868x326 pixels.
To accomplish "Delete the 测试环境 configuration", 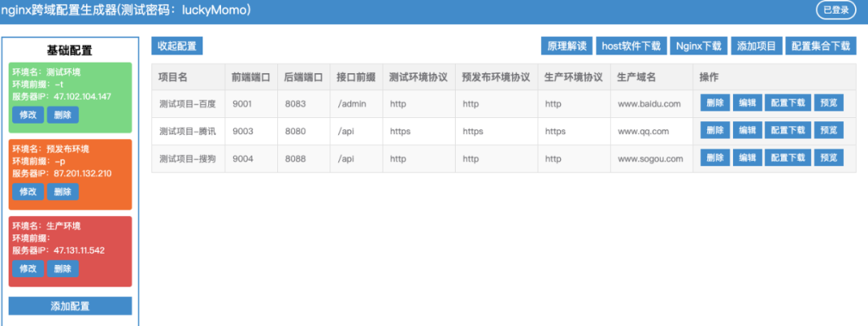I will click(63, 115).
